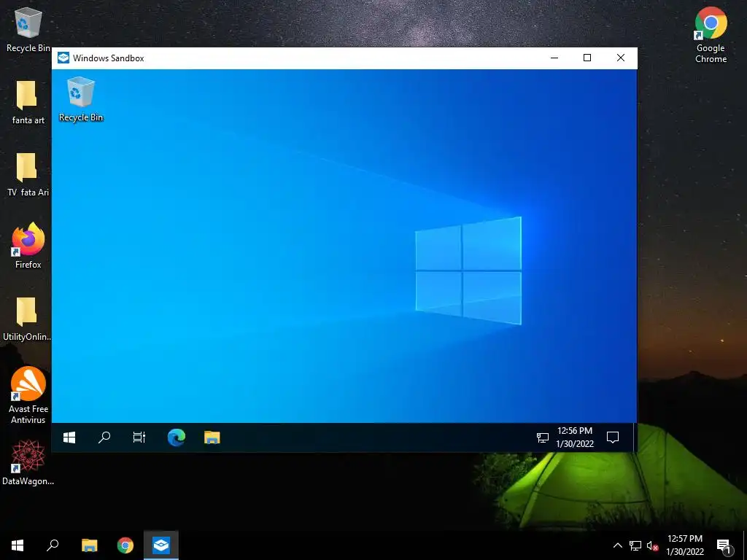Select the Google Chrome desktop shortcut
The width and height of the screenshot is (747, 560).
[x=711, y=35]
